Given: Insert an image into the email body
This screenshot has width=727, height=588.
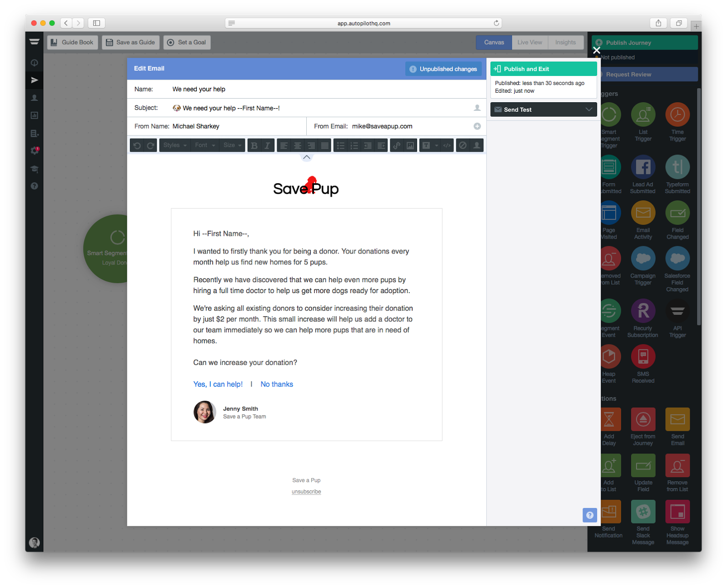Looking at the screenshot, I should pos(410,145).
